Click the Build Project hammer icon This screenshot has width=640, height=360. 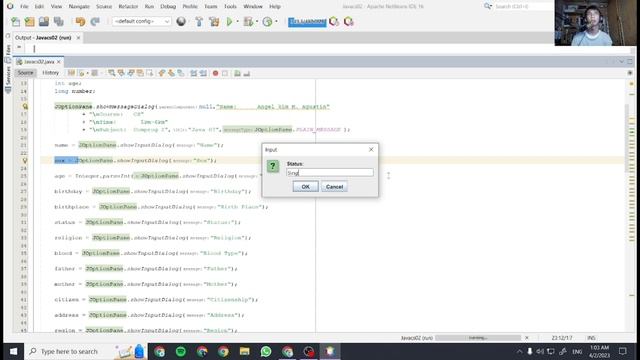pos(199,22)
